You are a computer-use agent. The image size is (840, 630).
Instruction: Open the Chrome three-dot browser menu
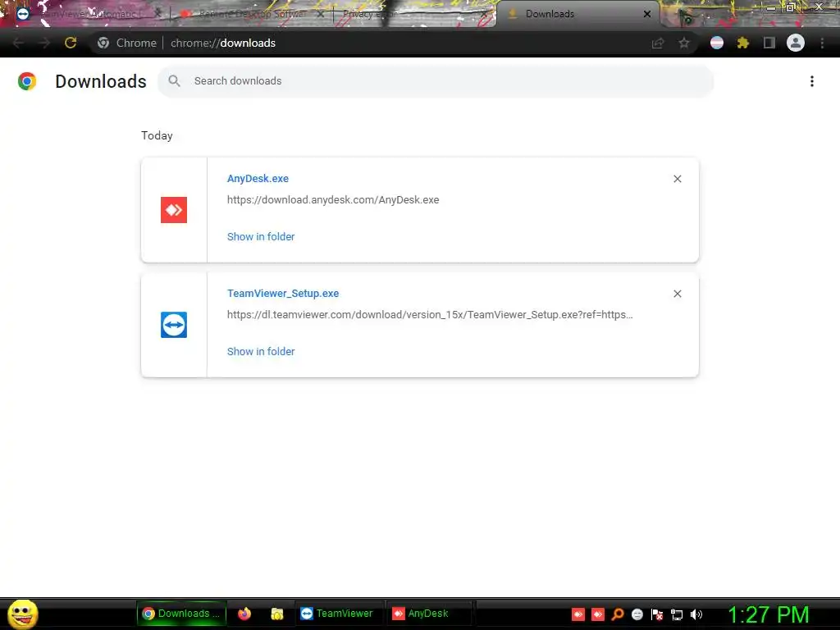(822, 43)
